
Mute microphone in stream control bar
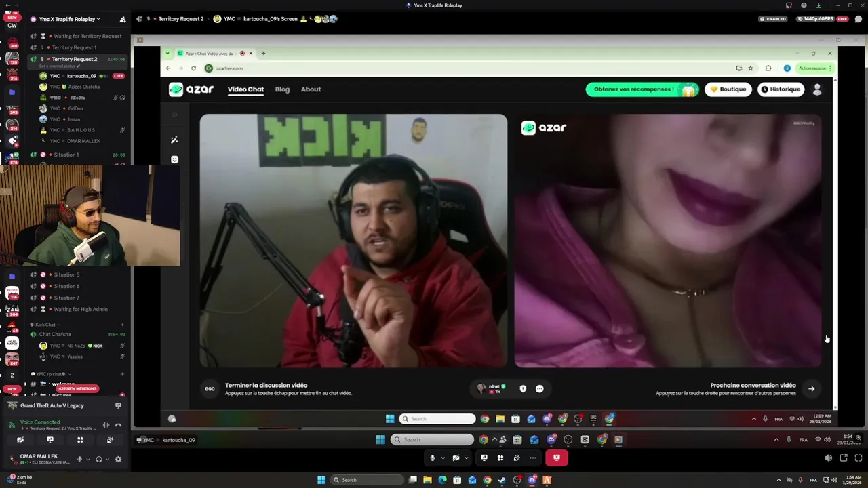coord(432,457)
